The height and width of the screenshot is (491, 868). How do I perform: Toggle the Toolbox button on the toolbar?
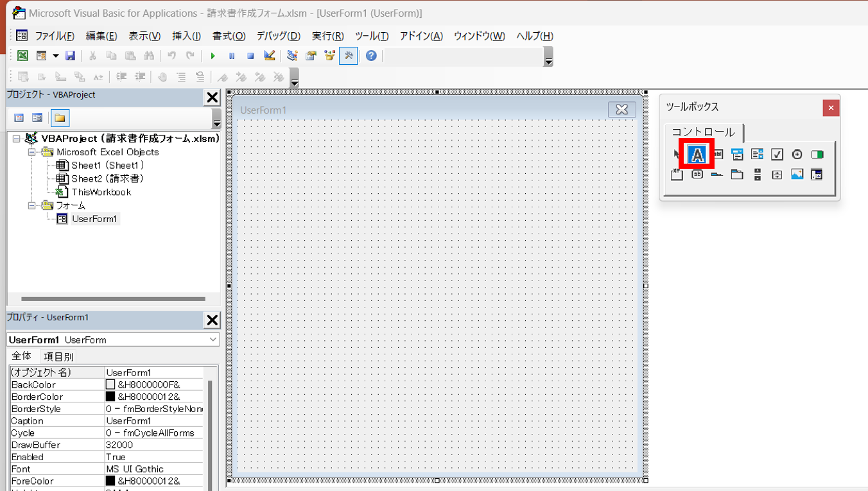point(348,56)
